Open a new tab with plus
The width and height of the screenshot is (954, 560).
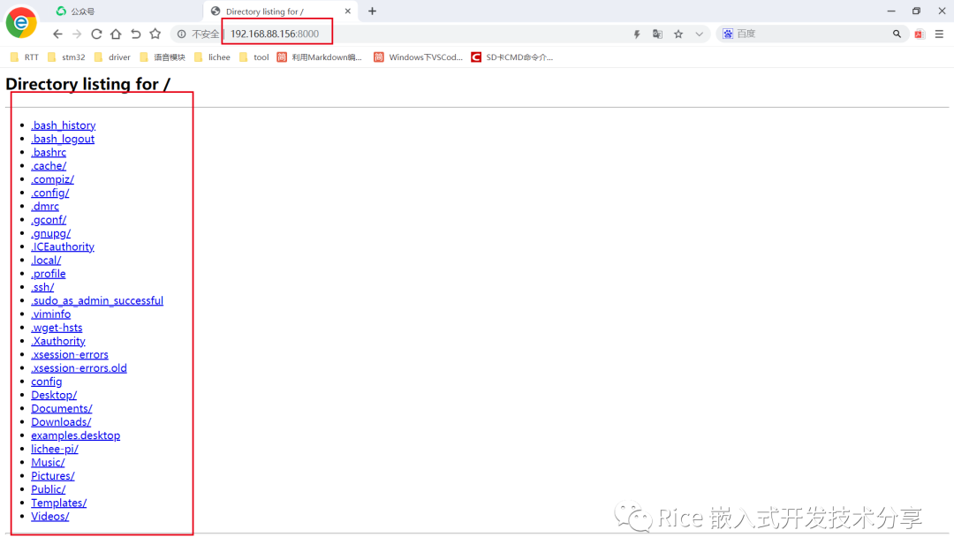point(373,11)
